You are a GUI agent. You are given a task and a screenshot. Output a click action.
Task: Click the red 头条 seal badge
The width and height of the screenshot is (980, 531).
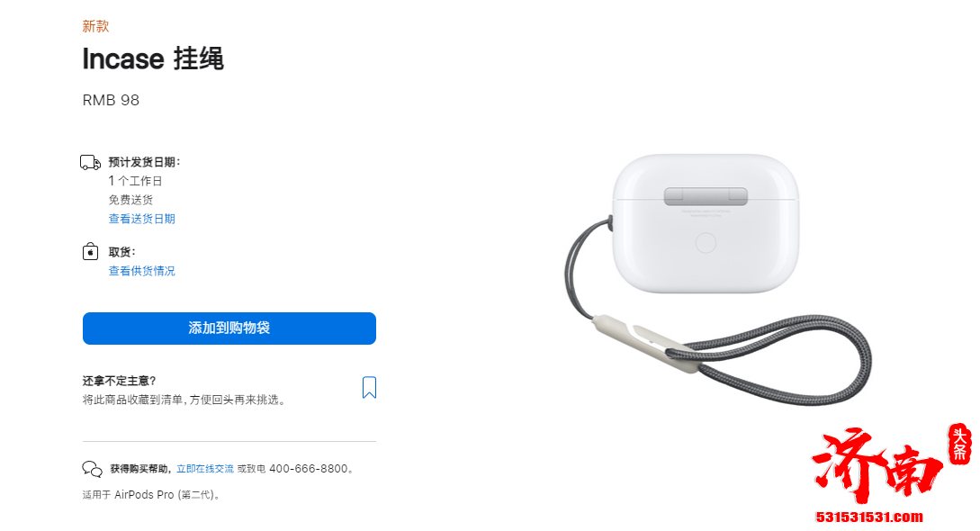[x=960, y=444]
